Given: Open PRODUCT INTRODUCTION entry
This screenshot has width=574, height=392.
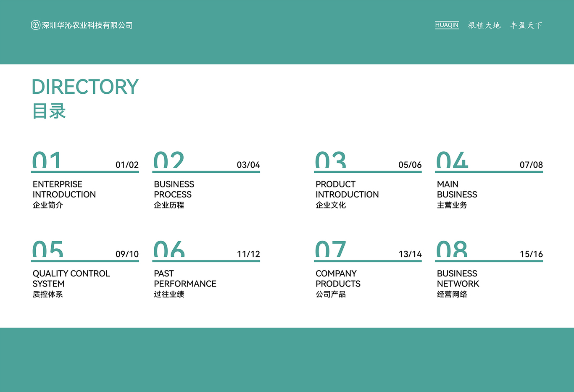Looking at the screenshot, I should (x=347, y=189).
